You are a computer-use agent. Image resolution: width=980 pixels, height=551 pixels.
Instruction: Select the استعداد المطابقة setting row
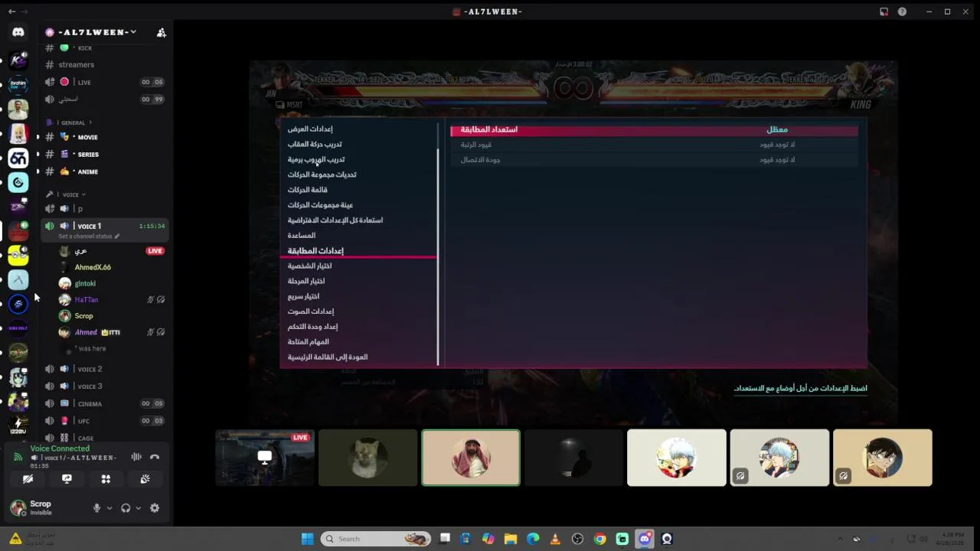(655, 130)
